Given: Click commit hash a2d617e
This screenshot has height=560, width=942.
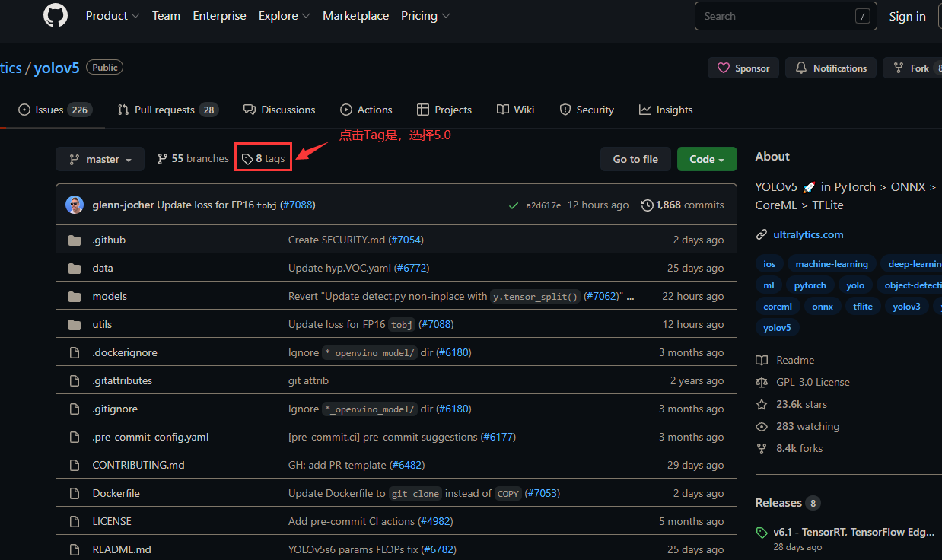Looking at the screenshot, I should click(x=543, y=205).
